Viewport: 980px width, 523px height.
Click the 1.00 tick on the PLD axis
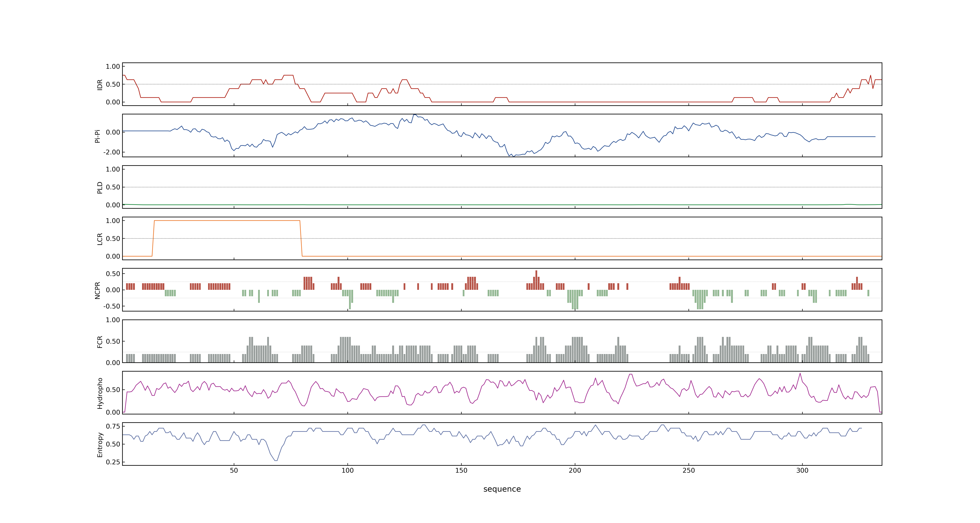click(113, 169)
